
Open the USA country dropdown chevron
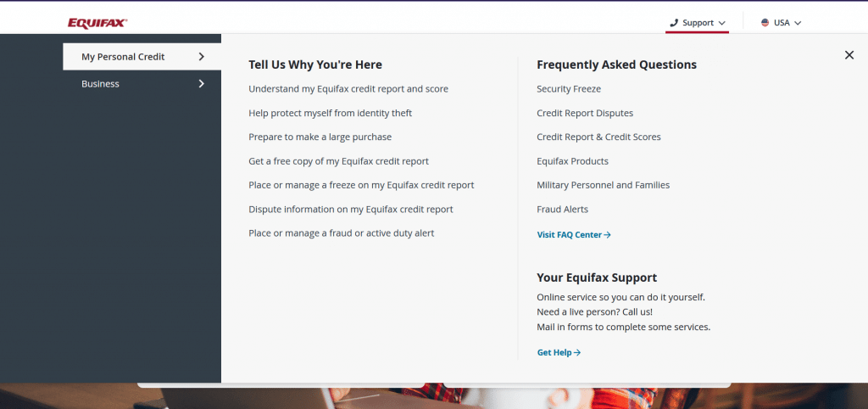798,23
